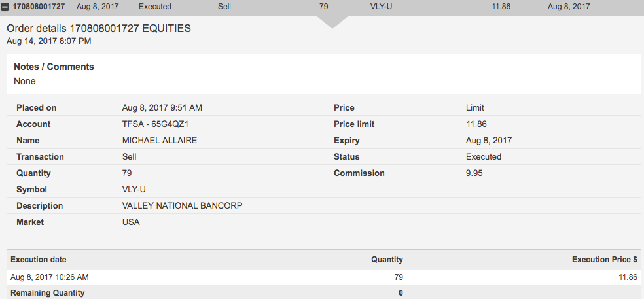Click the Sell transaction cell in the header row
The height and width of the screenshot is (299, 644).
(x=224, y=7)
